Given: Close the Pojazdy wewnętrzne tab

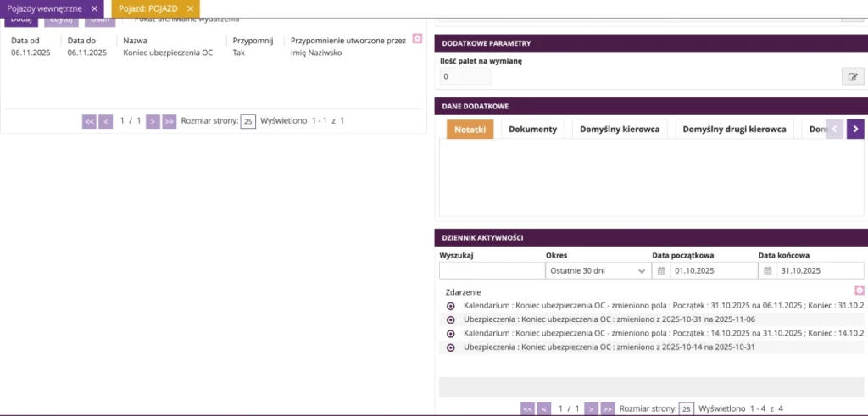Looking at the screenshot, I should [95, 8].
